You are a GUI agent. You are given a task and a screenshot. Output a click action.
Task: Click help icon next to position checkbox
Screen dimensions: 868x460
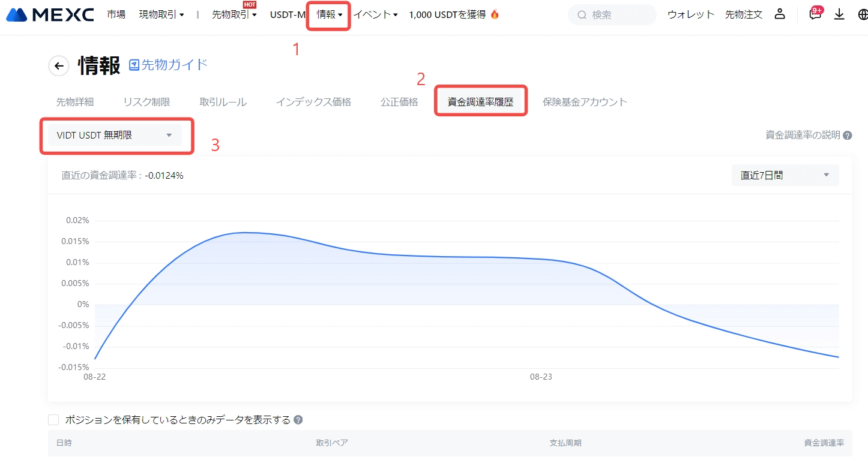[x=298, y=420]
